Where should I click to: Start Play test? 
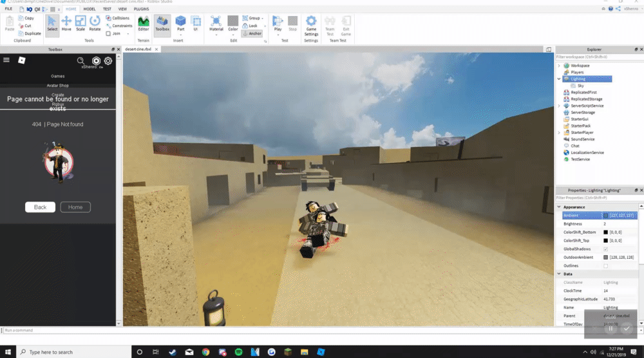278,24
